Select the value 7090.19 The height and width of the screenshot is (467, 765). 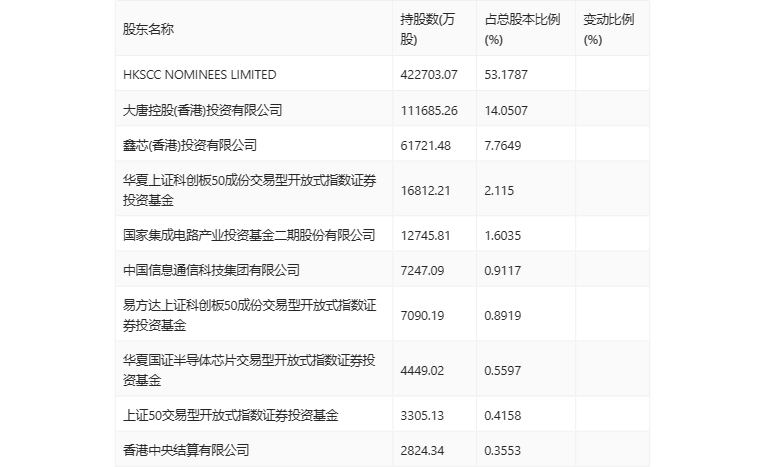point(422,316)
